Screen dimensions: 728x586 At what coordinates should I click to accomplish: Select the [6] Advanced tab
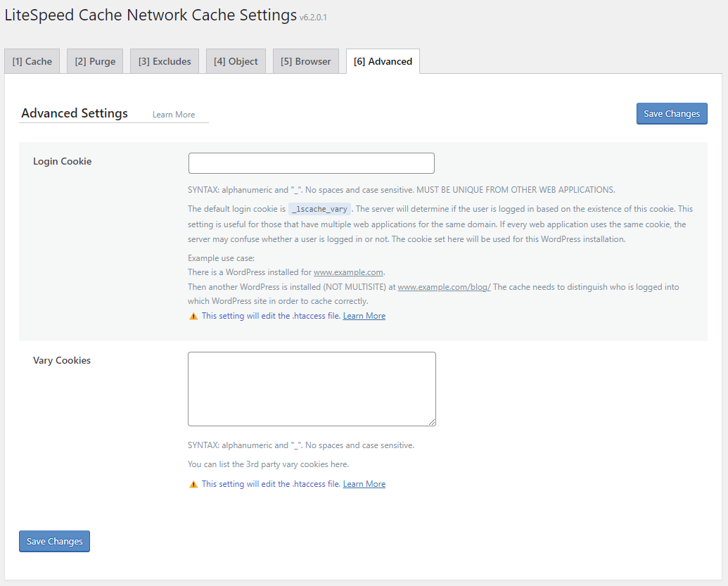click(x=383, y=61)
